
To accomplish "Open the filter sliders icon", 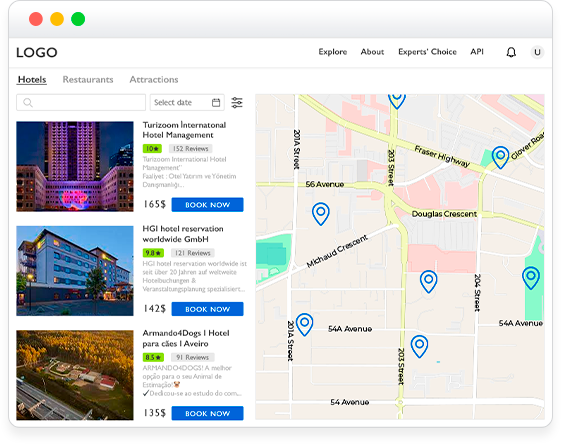I will 237,103.
